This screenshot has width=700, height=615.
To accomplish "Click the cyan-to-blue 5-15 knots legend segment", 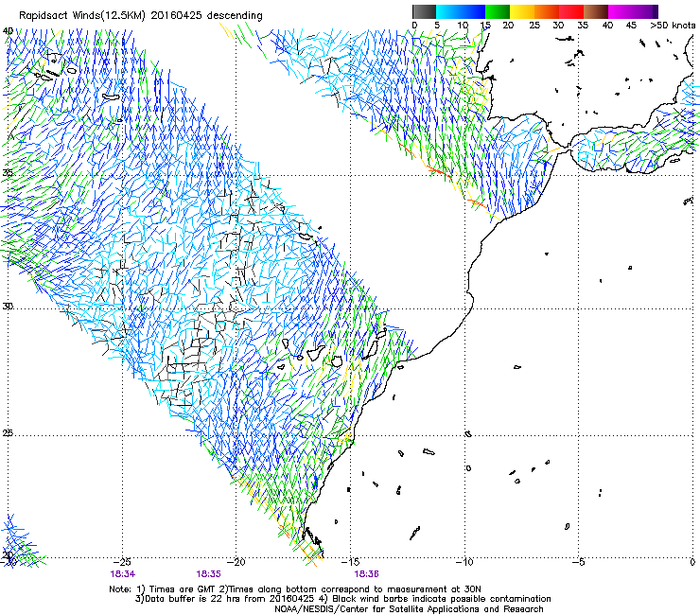I will [x=461, y=11].
